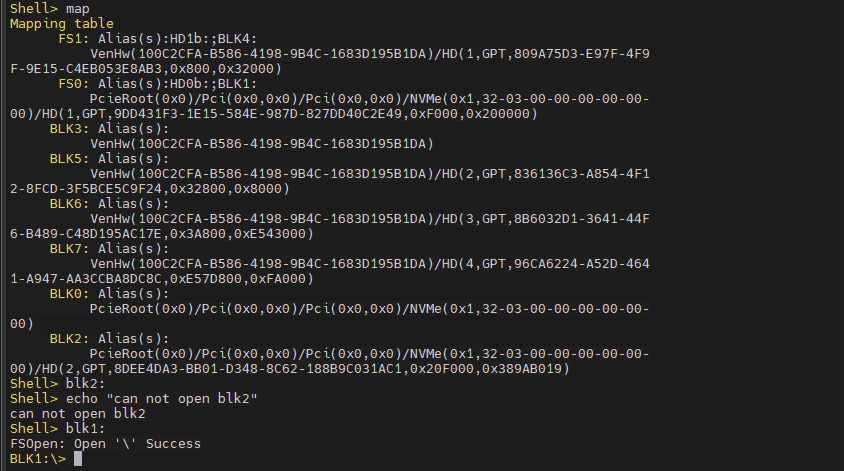Click the blinking cursor at the BLK1:\> prompt
Screen dimensions: 844x471
pyautogui.click(x=78, y=459)
